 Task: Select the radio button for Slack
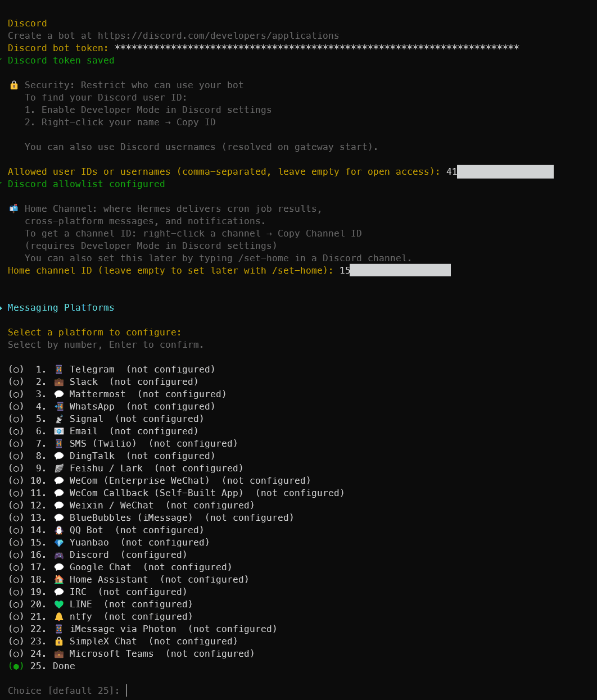16,382
